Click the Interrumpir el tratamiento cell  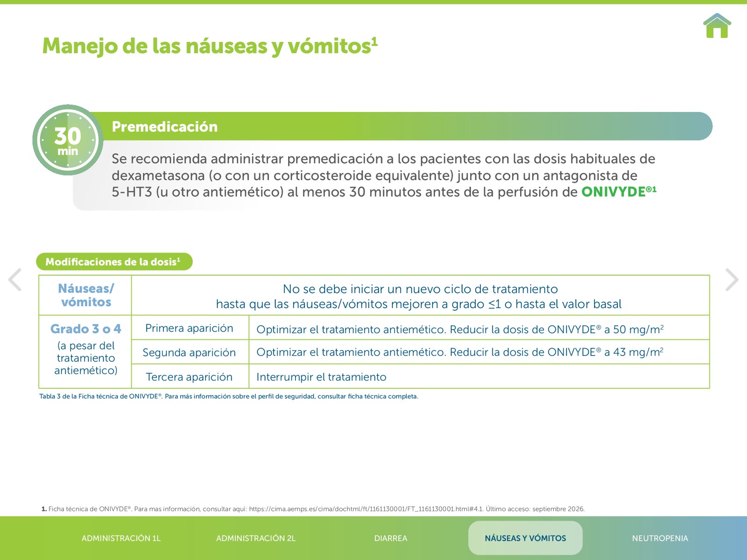pyautogui.click(x=479, y=377)
